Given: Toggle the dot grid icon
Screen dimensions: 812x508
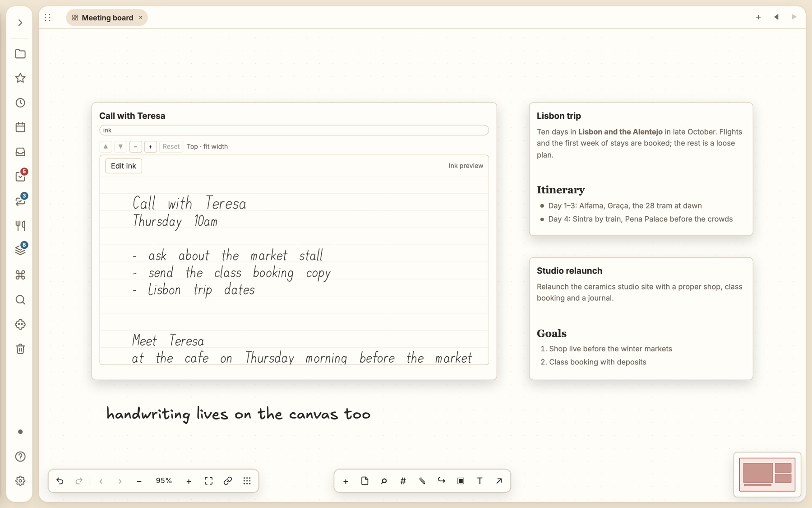Looking at the screenshot, I should [247, 481].
